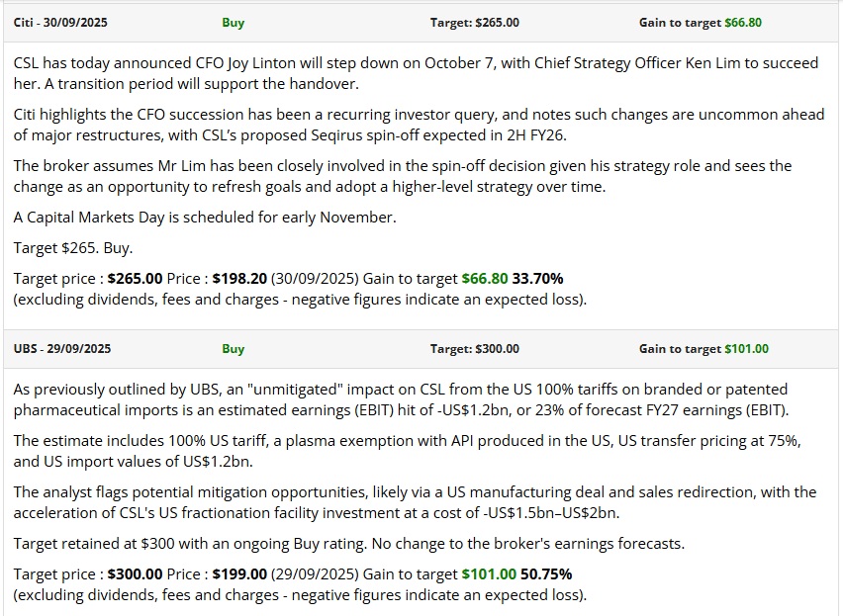Click the Citi - 30/09/2025 header label

coord(61,22)
